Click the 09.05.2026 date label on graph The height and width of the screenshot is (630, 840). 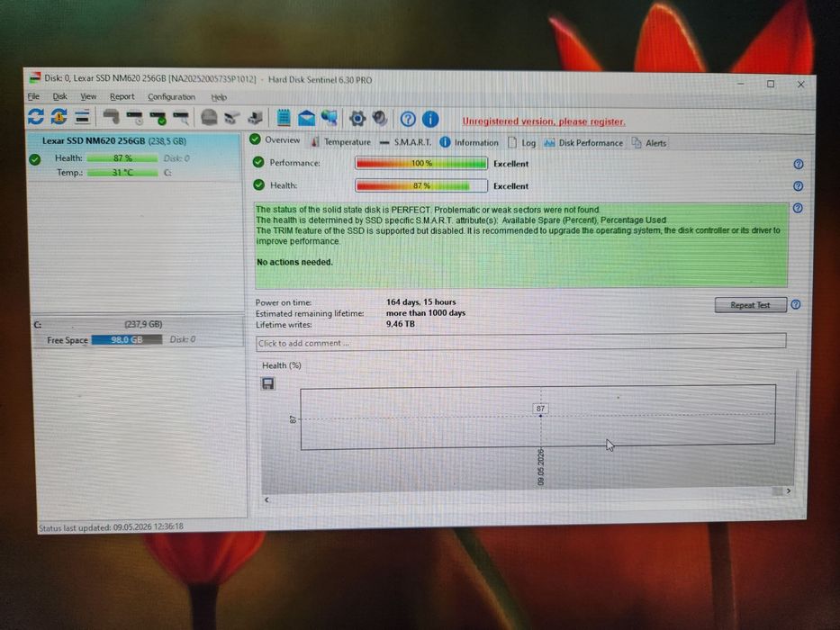pyautogui.click(x=540, y=467)
